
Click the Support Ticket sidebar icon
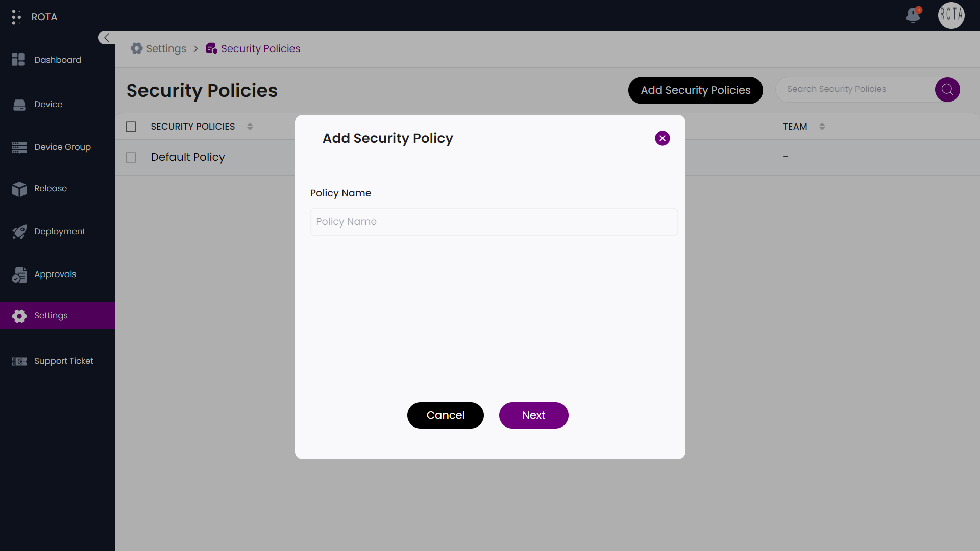coord(19,361)
